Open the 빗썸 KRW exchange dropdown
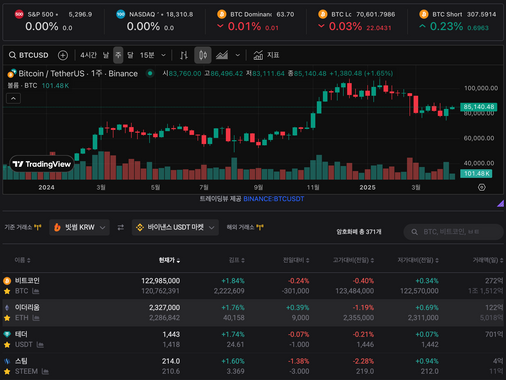This screenshot has height=380, width=506. (79, 227)
